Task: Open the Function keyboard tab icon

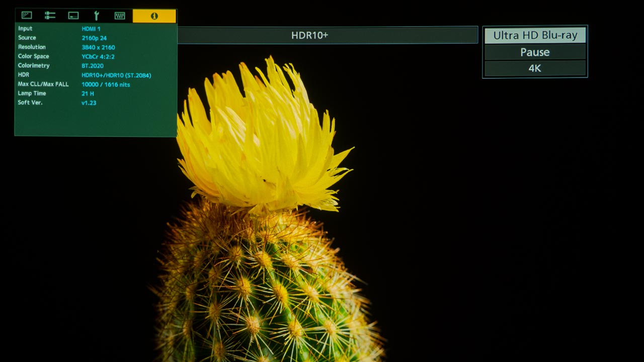Action: [120, 16]
